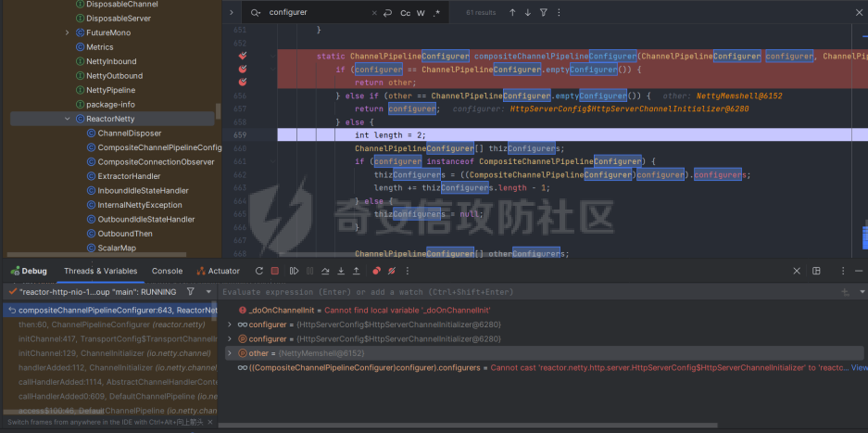868x433 pixels.
Task: Toggle whole Words (W) search option
Action: tap(421, 13)
